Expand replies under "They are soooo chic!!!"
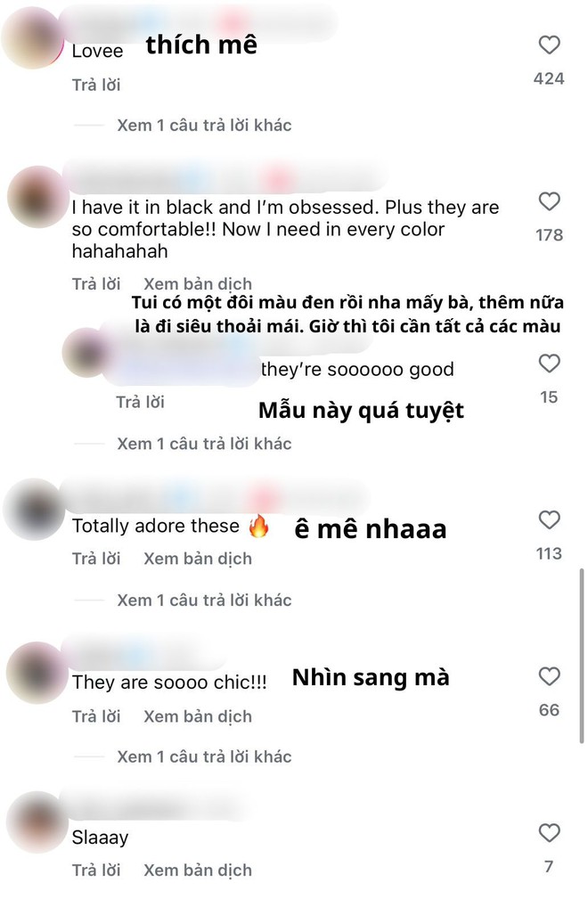The image size is (588, 907). (204, 756)
